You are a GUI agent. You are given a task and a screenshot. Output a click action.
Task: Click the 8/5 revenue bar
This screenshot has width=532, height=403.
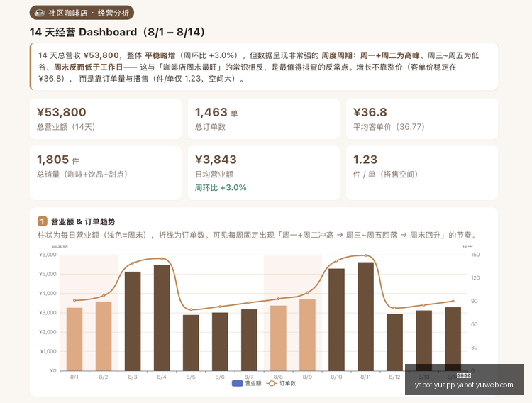point(191,343)
